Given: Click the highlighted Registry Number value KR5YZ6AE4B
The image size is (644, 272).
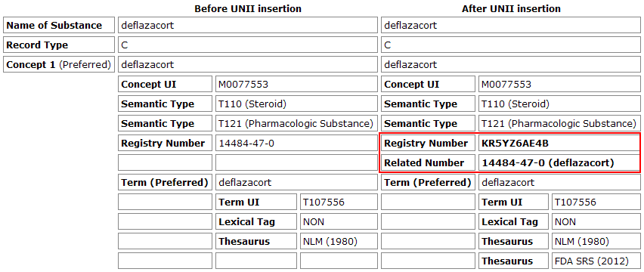Looking at the screenshot, I should tap(559, 144).
